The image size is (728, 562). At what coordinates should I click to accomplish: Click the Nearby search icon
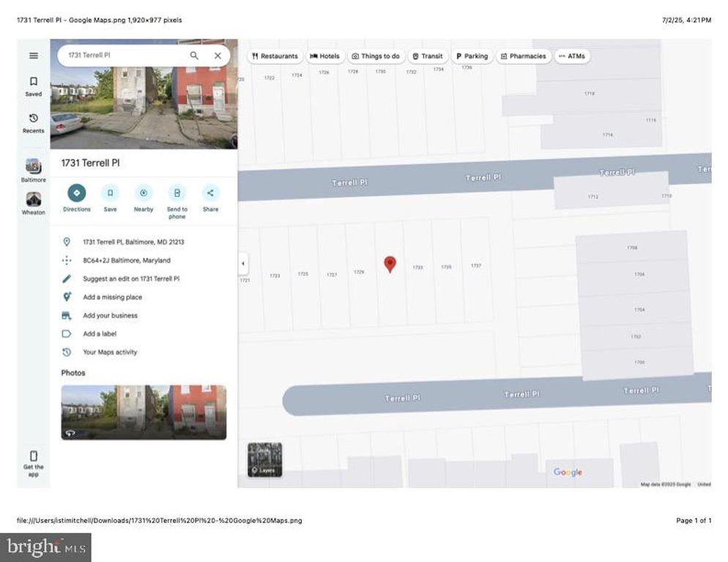(x=143, y=194)
